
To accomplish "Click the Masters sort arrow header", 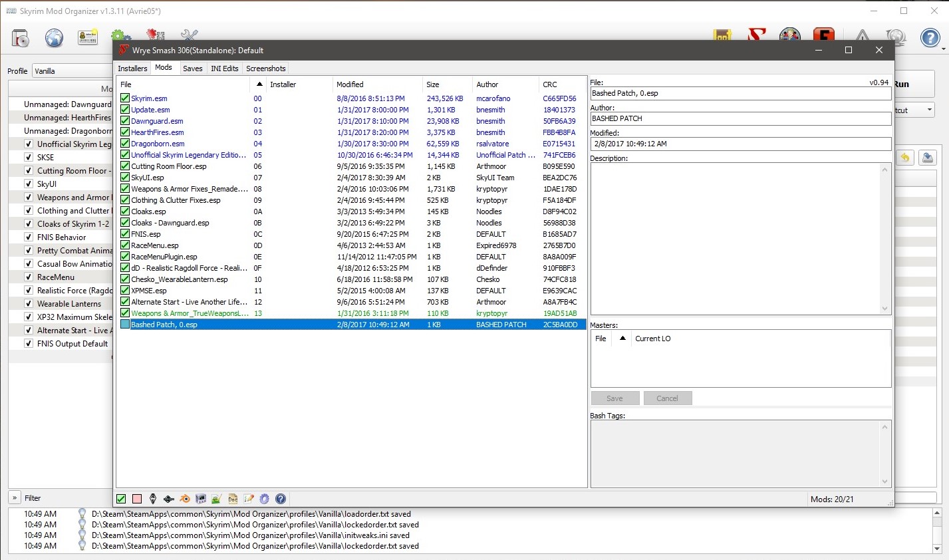I will tap(622, 339).
